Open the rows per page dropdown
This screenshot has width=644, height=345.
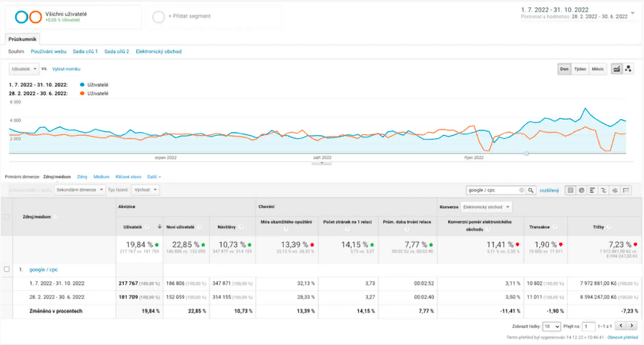point(551,326)
